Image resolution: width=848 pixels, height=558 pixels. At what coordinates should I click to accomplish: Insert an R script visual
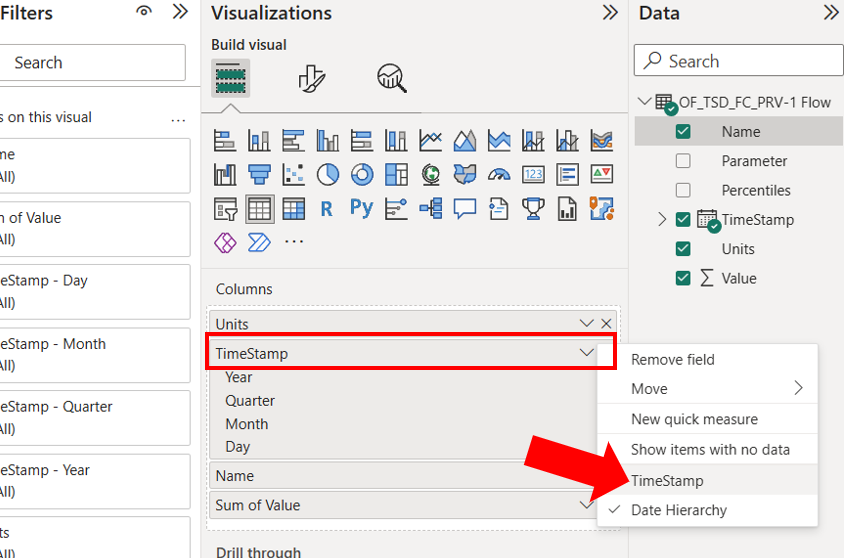tap(327, 208)
